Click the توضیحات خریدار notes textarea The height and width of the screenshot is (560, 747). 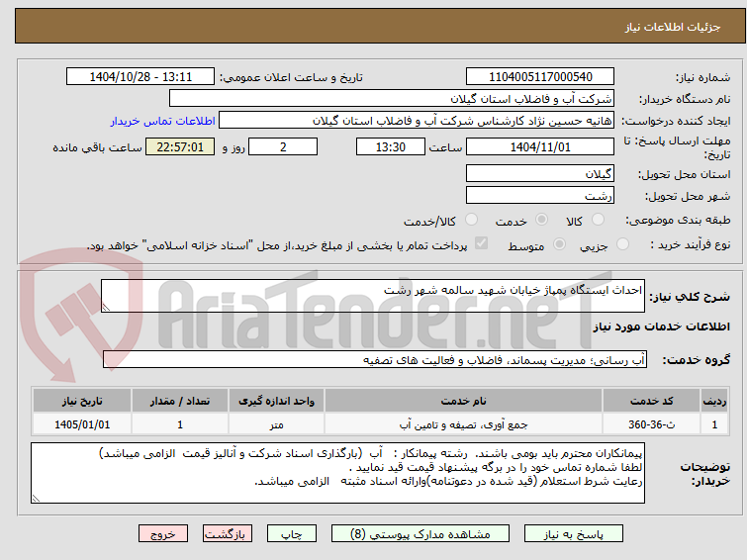(x=337, y=473)
